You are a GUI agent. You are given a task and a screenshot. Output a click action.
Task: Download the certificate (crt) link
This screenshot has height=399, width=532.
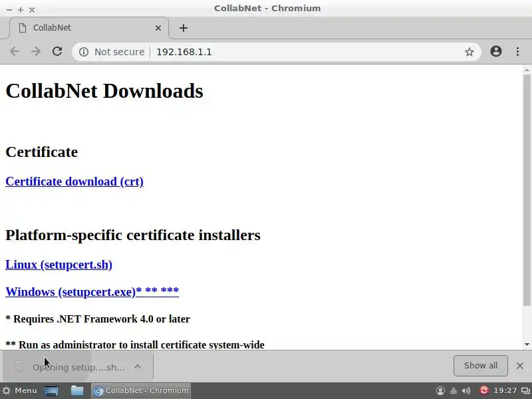[74, 182]
